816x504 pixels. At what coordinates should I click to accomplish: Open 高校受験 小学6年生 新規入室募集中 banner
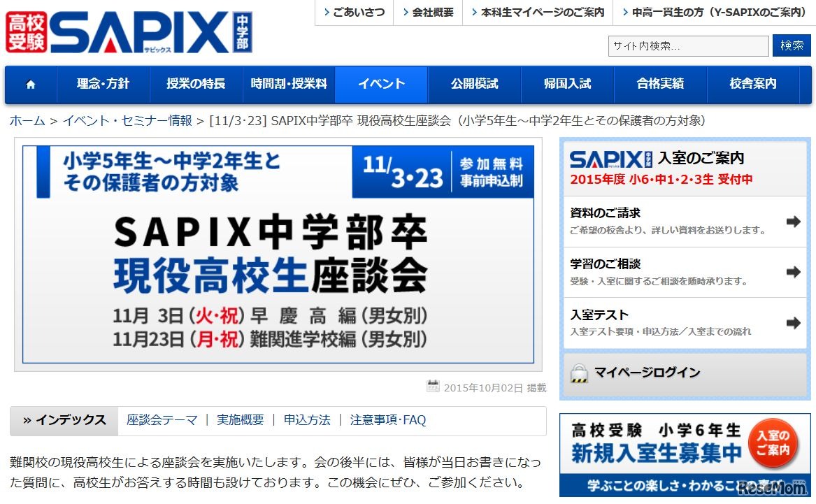click(685, 455)
